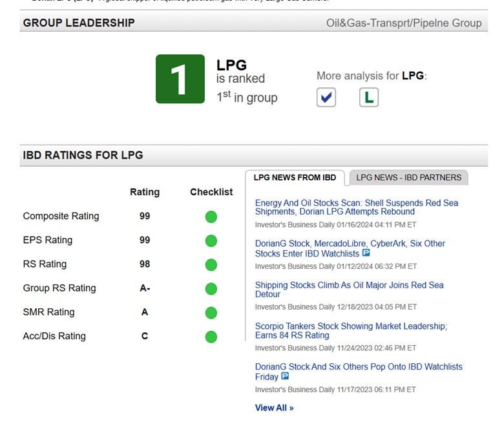Click Oil&Gas-Transprt/Pipelne Group label
The image size is (504, 422).
(x=404, y=23)
